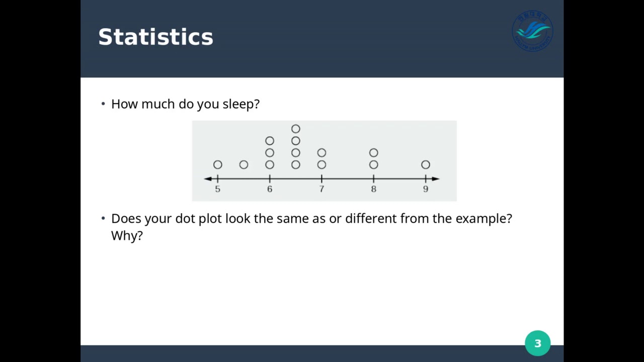Click the axis label 5
The width and height of the screenshot is (644, 362).
[x=217, y=189]
